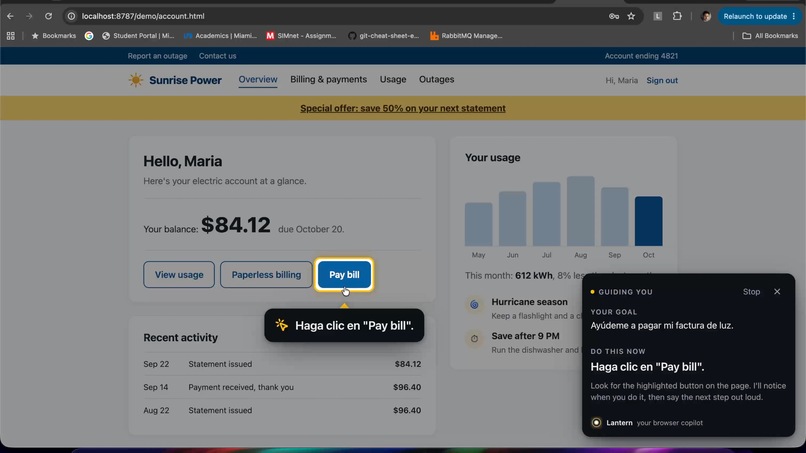Open site info icon in address bar
Screen dimensions: 806x453
coord(71,16)
